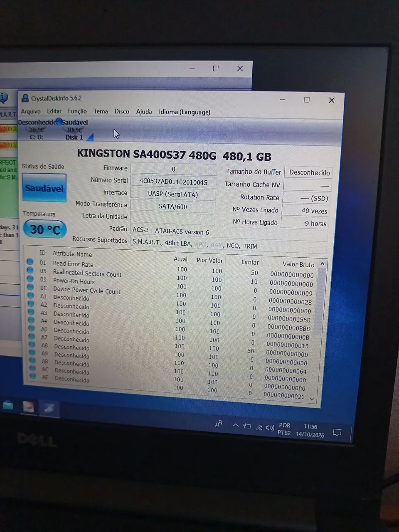Open the Ajuda menu
Image resolution: width=399 pixels, height=532 pixels.
(x=144, y=112)
